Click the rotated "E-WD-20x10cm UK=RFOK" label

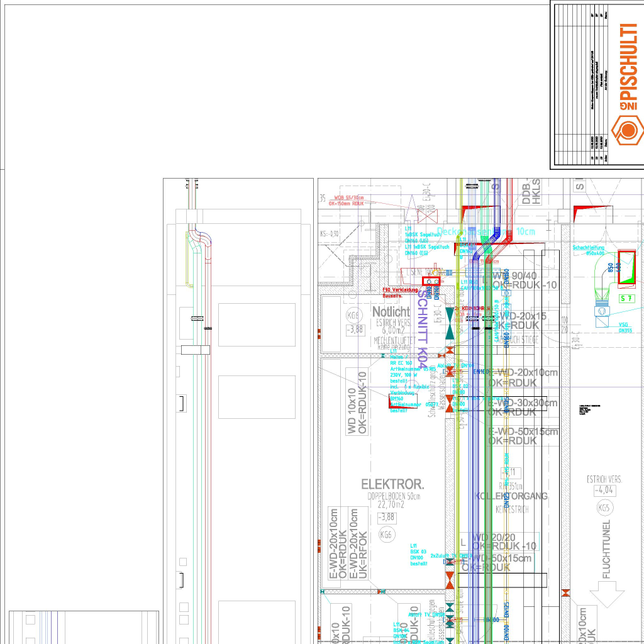click(x=358, y=543)
